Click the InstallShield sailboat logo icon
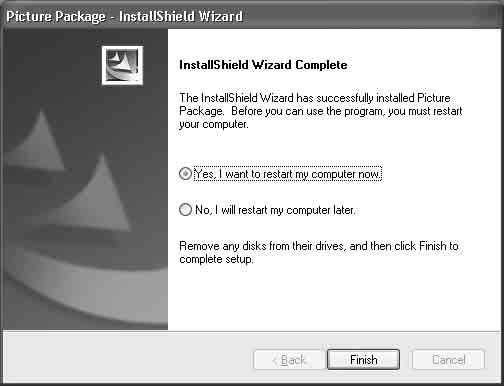This screenshot has width=504, height=386. [x=122, y=65]
